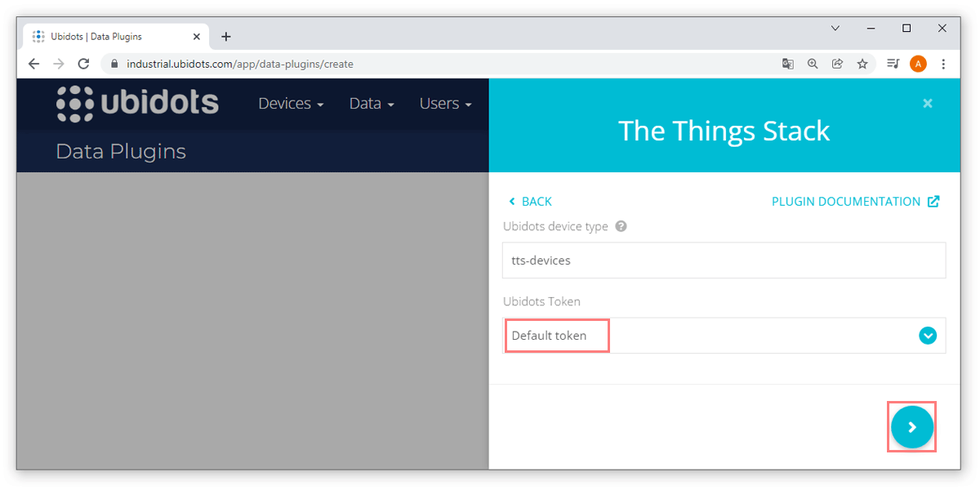View site information via the lock icon
The image size is (980, 490).
pos(114,64)
